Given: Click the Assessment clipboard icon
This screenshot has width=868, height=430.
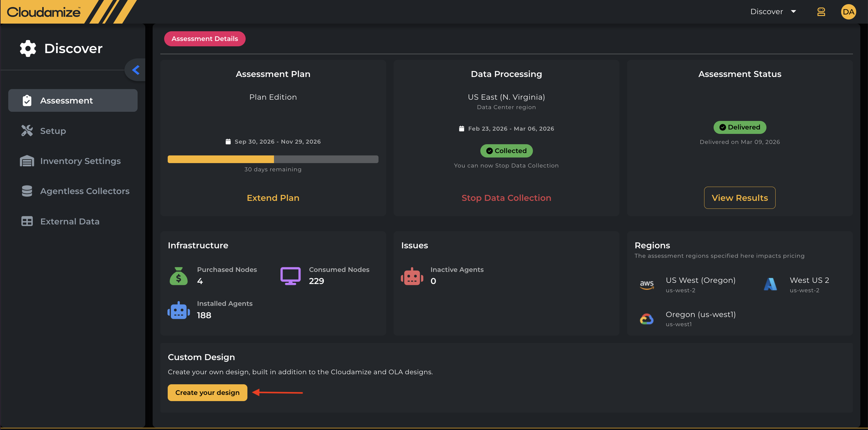Looking at the screenshot, I should point(27,100).
